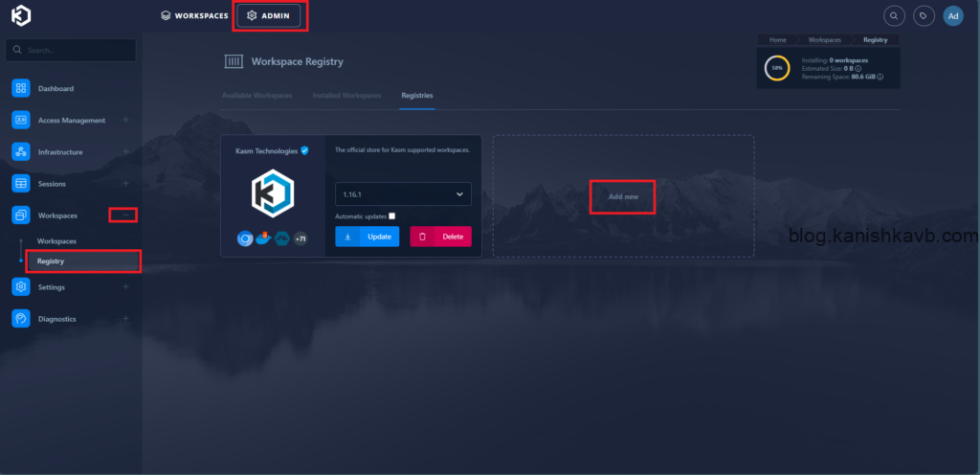Open the 1.16.1 version dropdown
The width and height of the screenshot is (980, 475).
(x=403, y=194)
